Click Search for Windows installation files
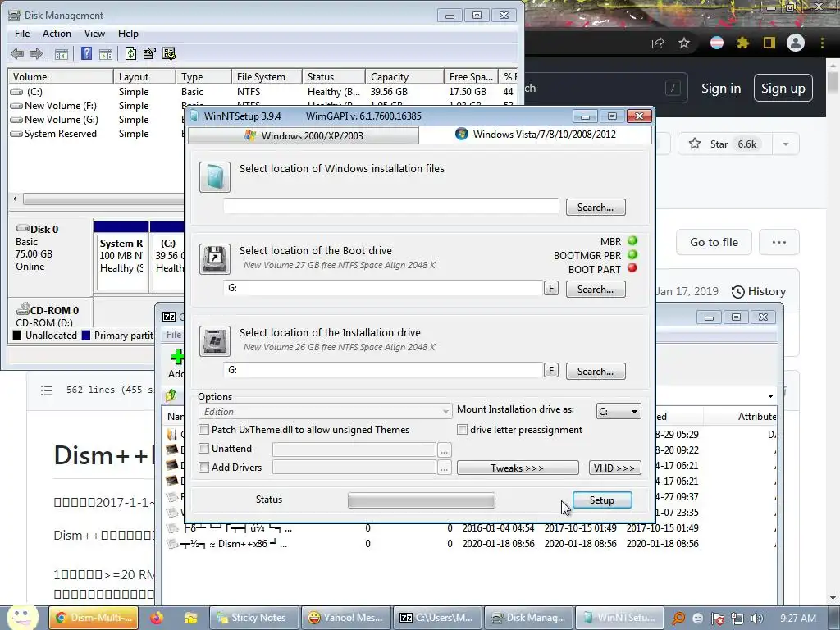This screenshot has width=840, height=630. [596, 208]
